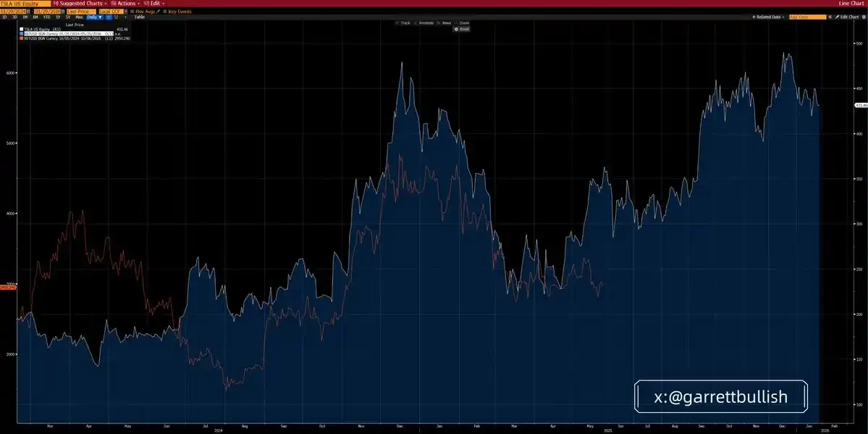Open the Actions menu

pos(127,3)
